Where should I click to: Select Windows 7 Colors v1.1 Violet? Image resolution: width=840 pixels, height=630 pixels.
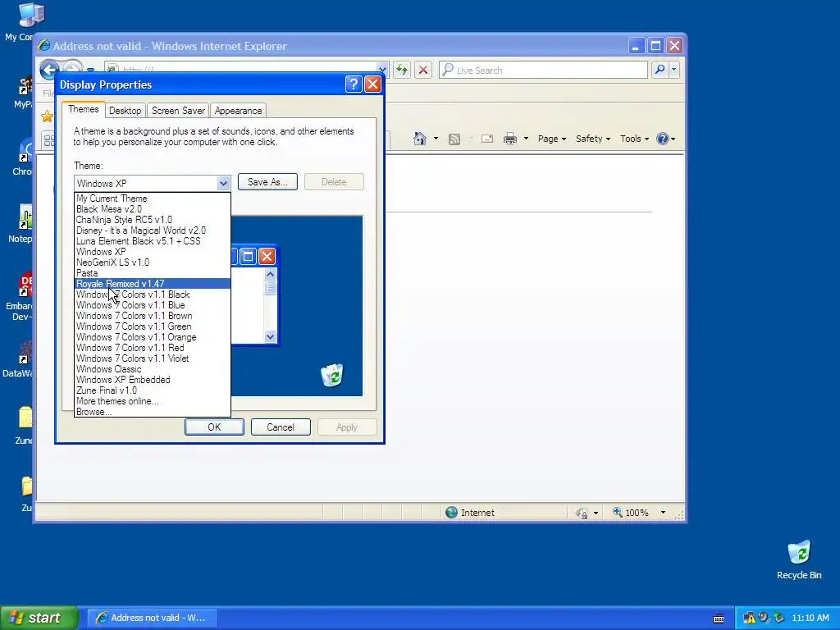(x=152, y=358)
